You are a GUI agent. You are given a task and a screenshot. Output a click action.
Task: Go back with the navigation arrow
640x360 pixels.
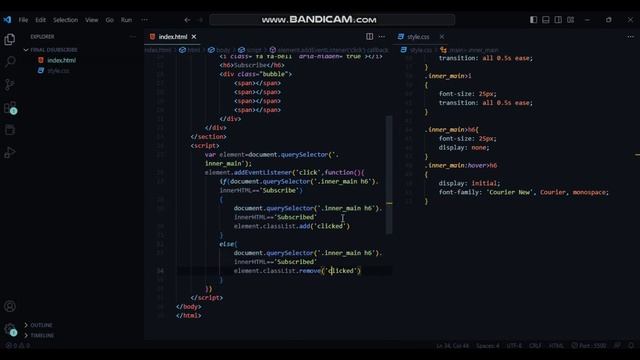[187, 20]
